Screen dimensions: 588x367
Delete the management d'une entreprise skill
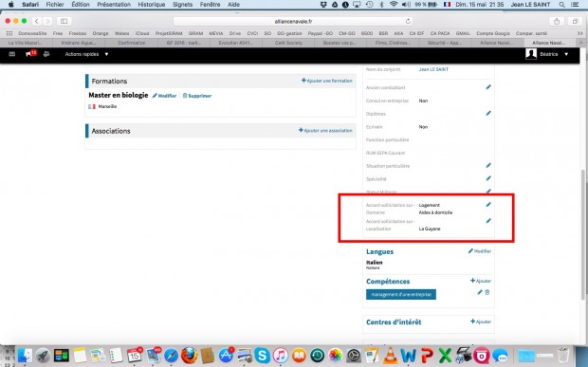(487, 292)
